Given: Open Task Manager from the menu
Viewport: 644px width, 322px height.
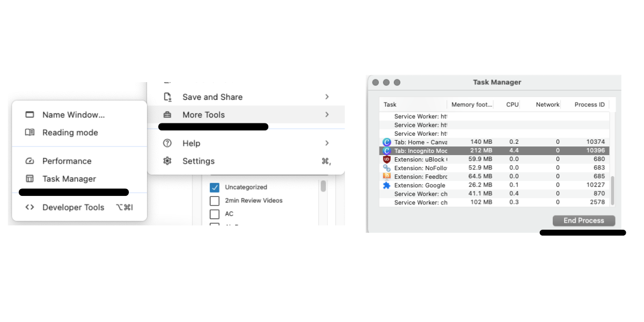Looking at the screenshot, I should (69, 179).
